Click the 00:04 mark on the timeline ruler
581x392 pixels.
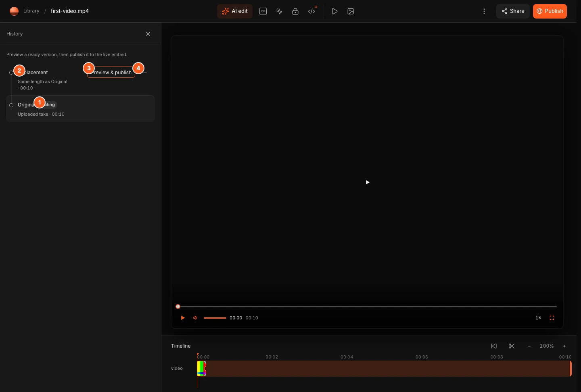347,357
